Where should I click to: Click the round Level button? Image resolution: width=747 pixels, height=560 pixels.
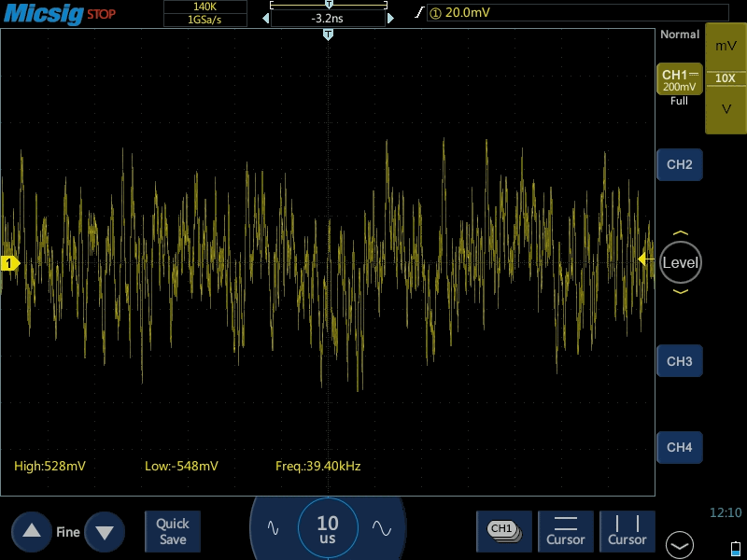point(680,262)
